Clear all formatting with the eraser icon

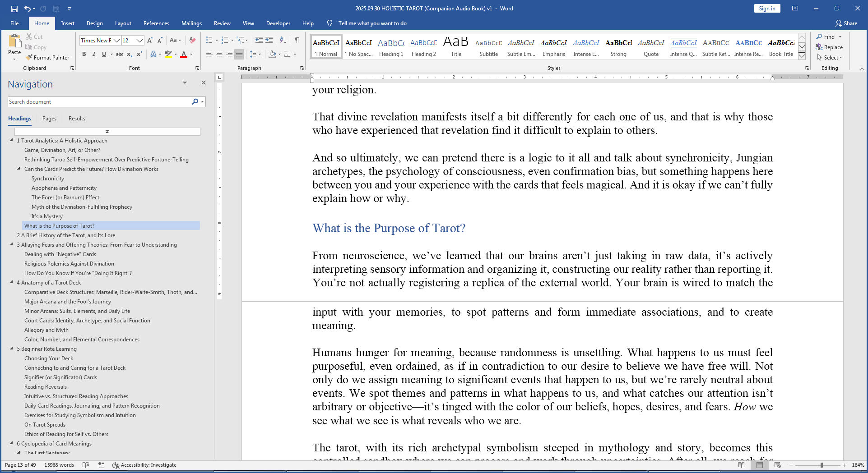(192, 40)
